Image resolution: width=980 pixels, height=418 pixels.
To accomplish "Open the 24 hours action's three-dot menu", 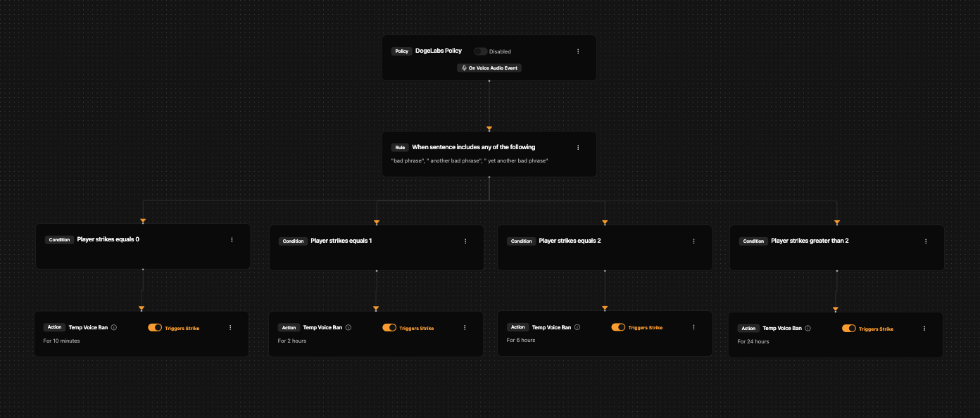I will click(x=924, y=329).
